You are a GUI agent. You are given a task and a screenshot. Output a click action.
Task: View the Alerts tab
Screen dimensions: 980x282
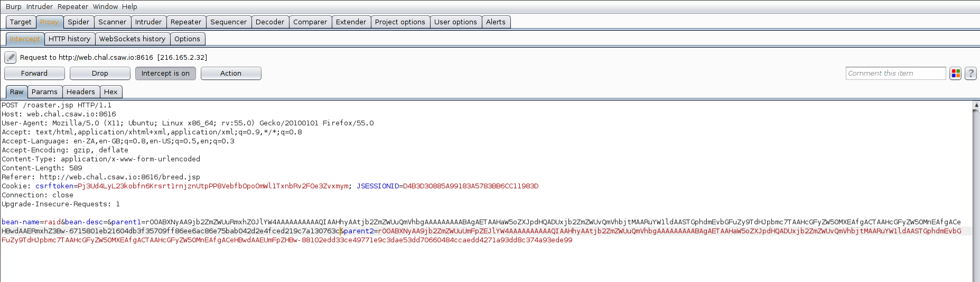click(x=496, y=22)
